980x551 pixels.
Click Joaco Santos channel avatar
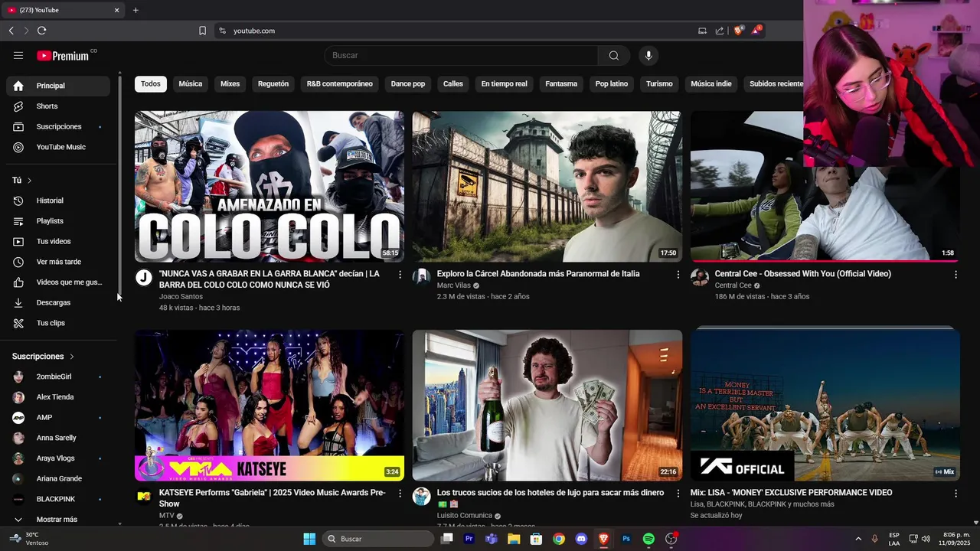click(x=143, y=277)
